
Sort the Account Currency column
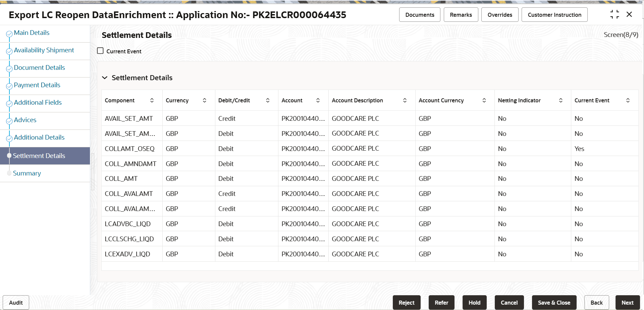point(484,100)
